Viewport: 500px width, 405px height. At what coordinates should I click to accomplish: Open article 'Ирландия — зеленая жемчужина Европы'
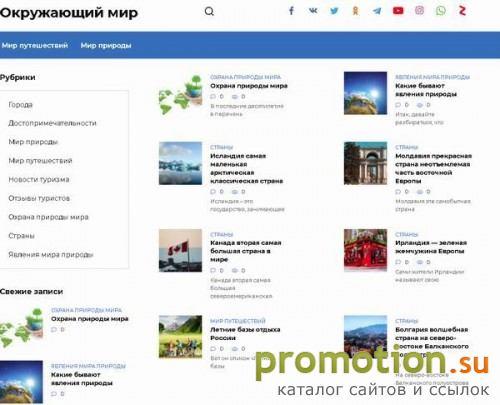pos(431,247)
